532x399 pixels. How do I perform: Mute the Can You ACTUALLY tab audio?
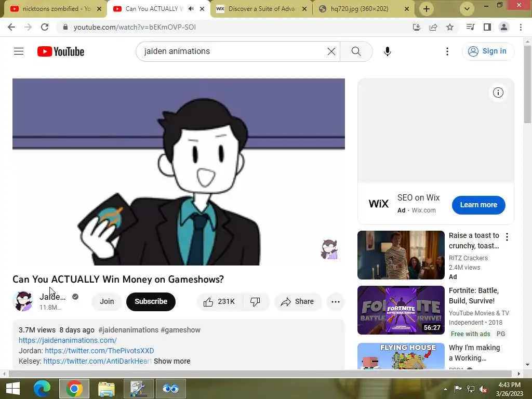(191, 9)
